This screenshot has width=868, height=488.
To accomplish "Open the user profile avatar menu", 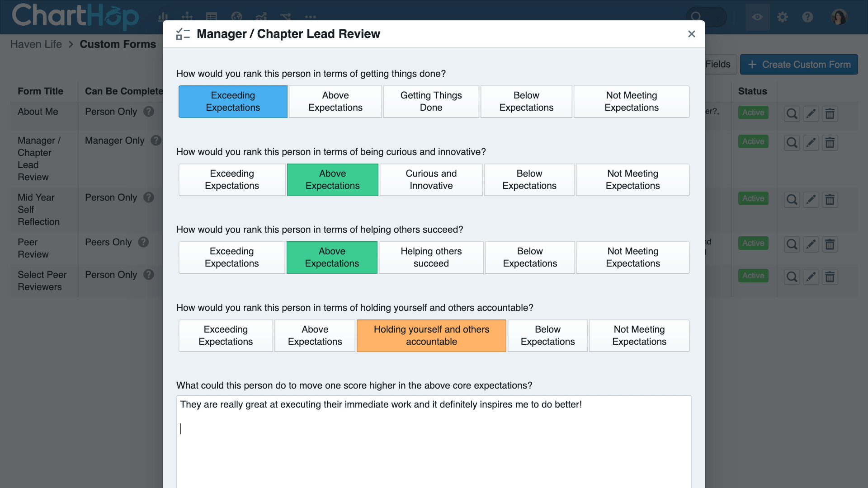I will coord(839,17).
